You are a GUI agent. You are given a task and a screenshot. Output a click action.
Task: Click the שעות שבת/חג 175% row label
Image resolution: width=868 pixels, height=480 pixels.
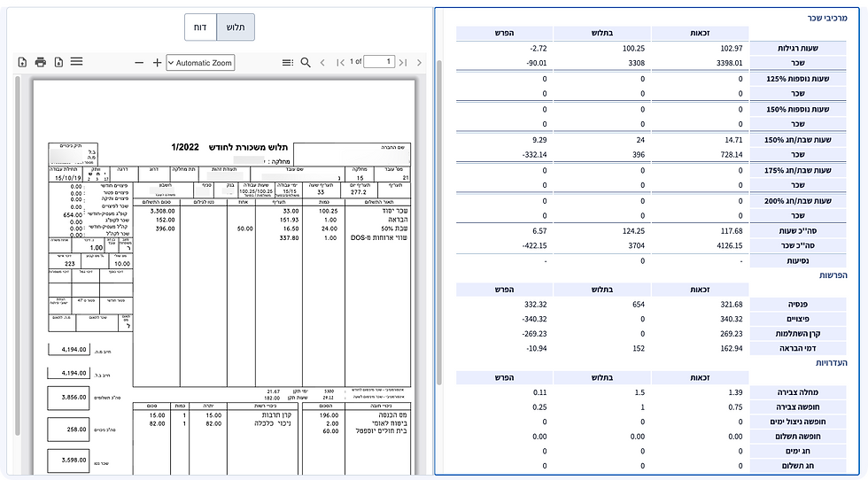798,170
